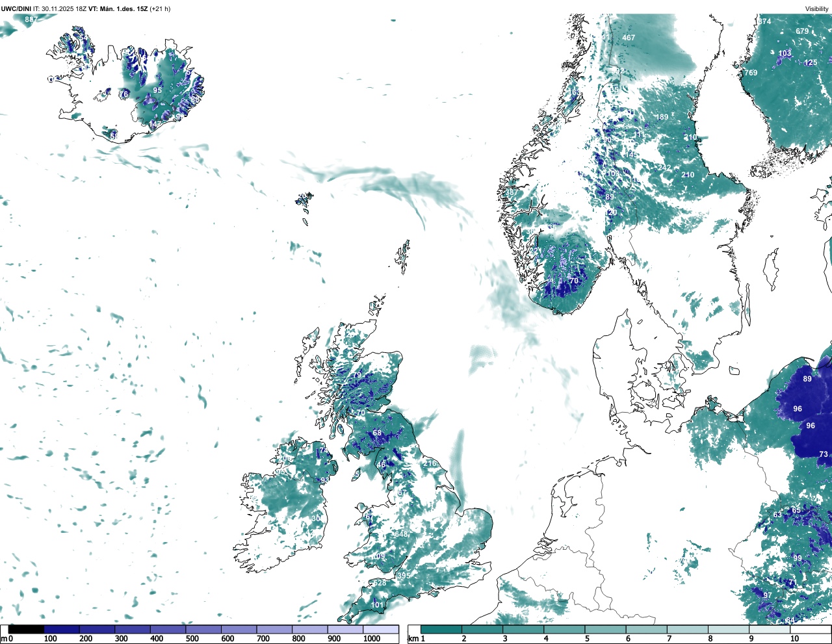Click the 500–600 m legend swatch

click(203, 630)
